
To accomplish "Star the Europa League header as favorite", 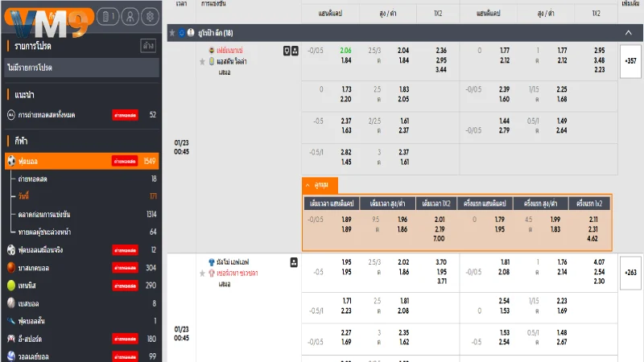I will click(x=172, y=33).
